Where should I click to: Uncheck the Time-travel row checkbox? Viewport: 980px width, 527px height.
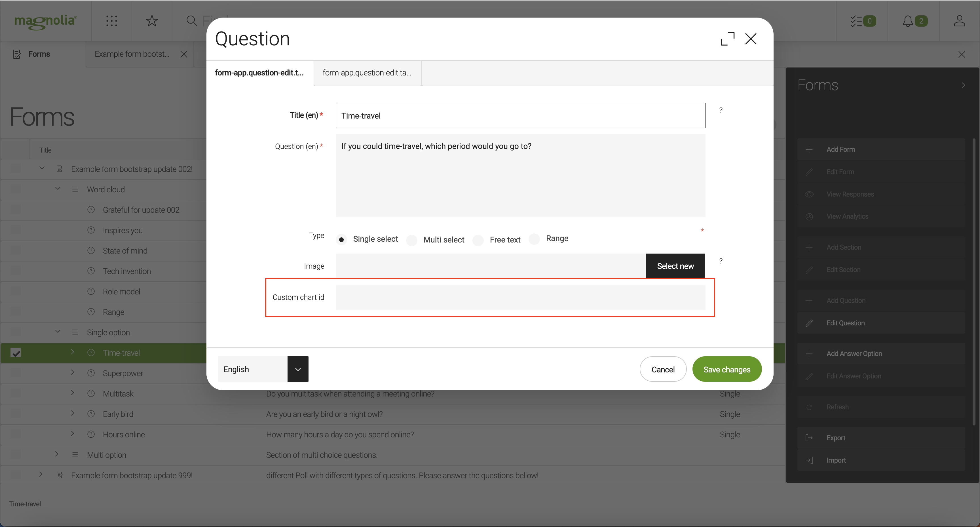[x=16, y=352]
